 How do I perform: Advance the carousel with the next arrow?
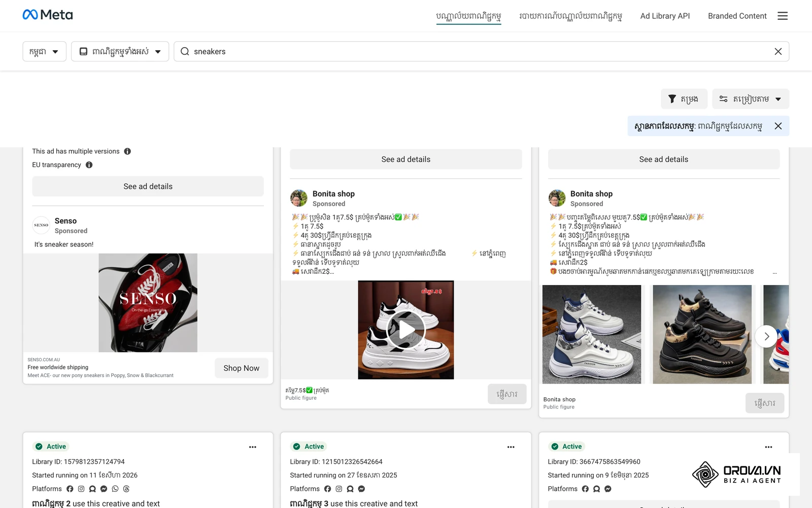point(766,336)
